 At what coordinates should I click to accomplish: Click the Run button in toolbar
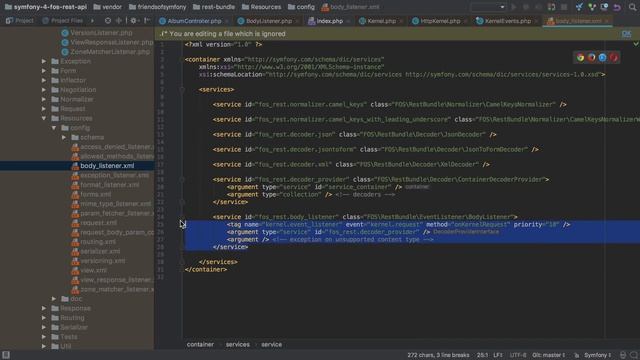click(x=514, y=7)
